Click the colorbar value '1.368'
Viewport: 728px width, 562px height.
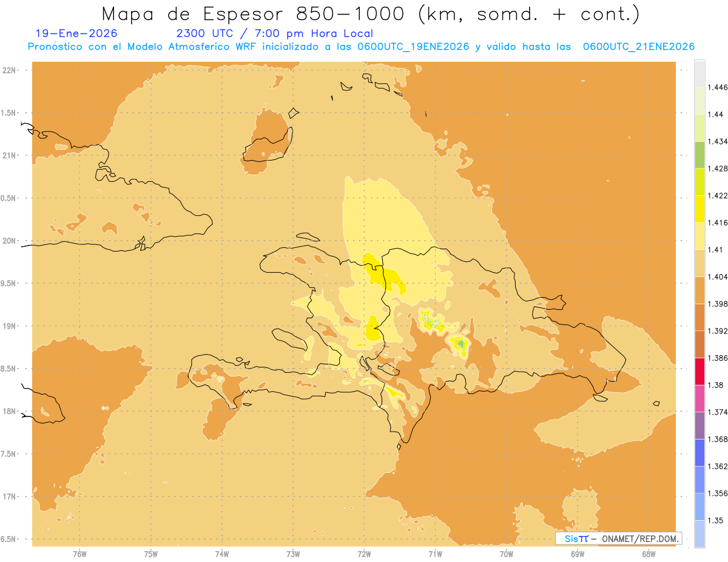(718, 439)
